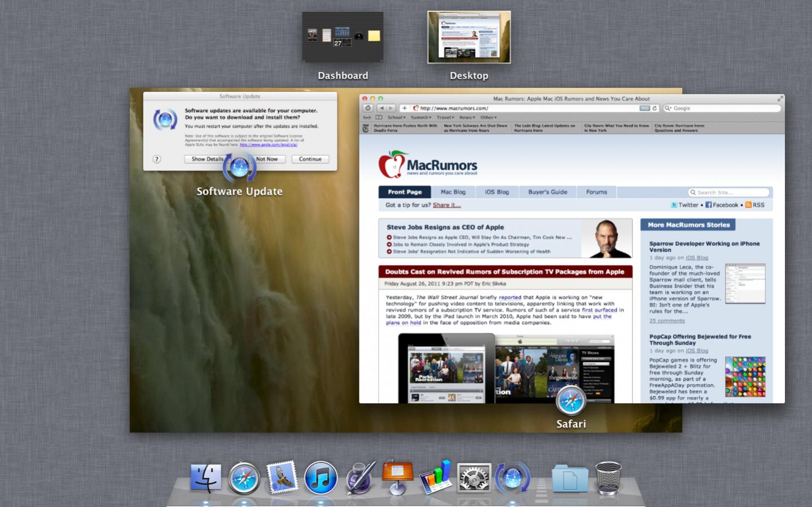Launch Safari from the Dock
812x507 pixels.
[x=244, y=478]
